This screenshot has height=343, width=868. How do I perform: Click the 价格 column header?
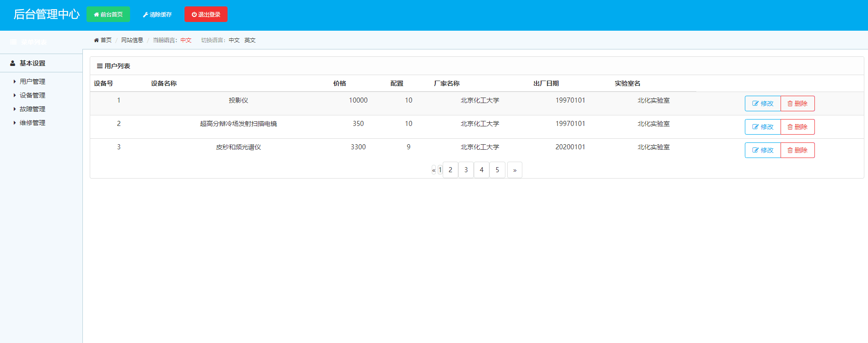point(340,83)
